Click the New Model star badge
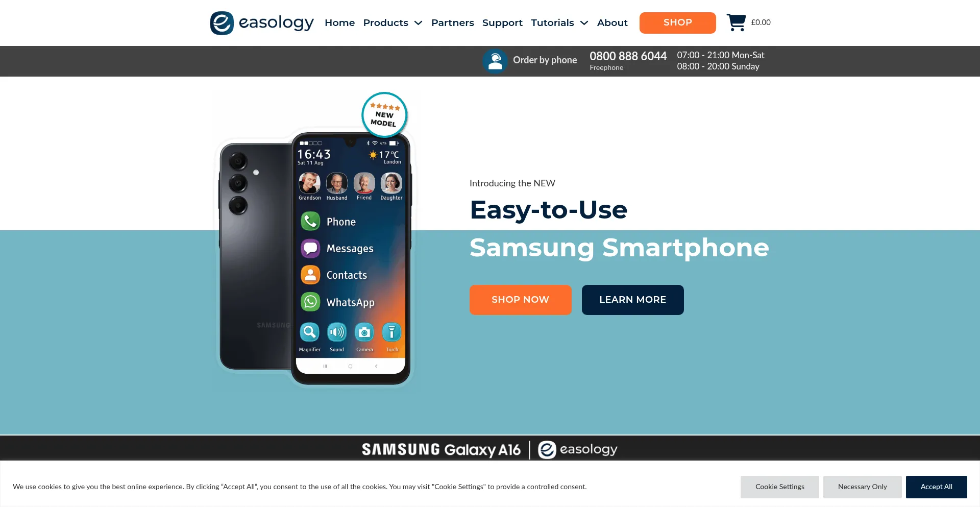This screenshot has height=507, width=980. (x=384, y=115)
